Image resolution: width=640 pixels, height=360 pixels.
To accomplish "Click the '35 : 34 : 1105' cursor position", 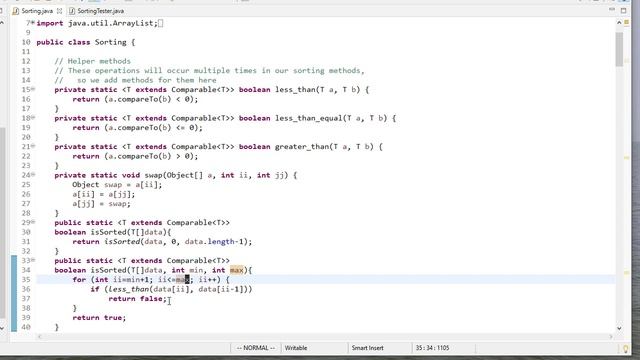I will coord(432,348).
